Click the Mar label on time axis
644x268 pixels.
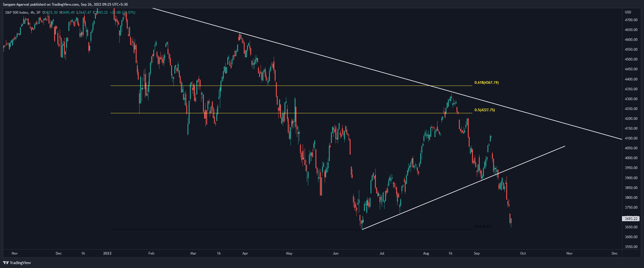[x=193, y=253]
